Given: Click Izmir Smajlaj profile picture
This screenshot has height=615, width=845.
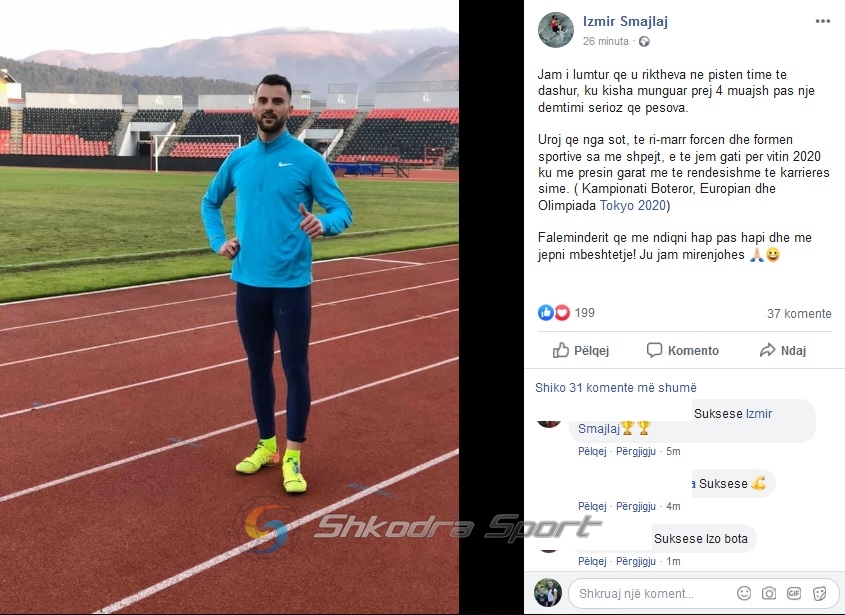Looking at the screenshot, I should point(556,30).
